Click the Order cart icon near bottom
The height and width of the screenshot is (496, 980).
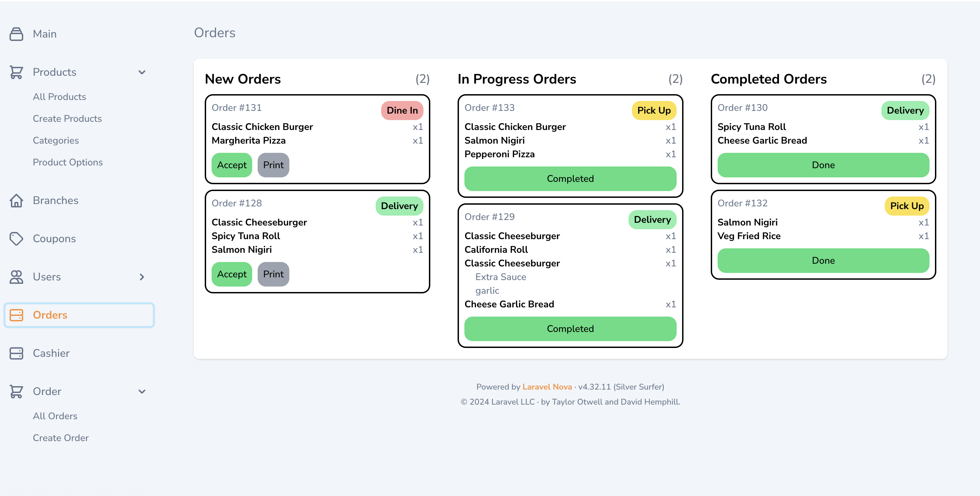pyautogui.click(x=16, y=391)
